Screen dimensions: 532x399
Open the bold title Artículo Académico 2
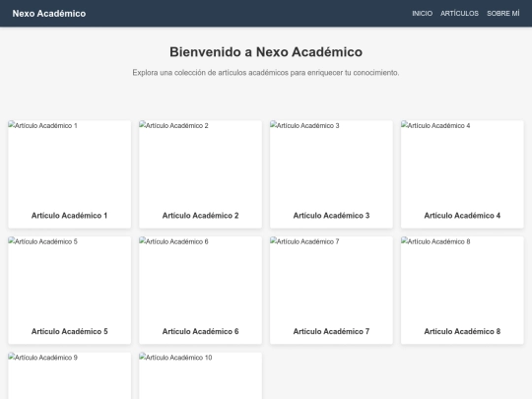coord(201,216)
